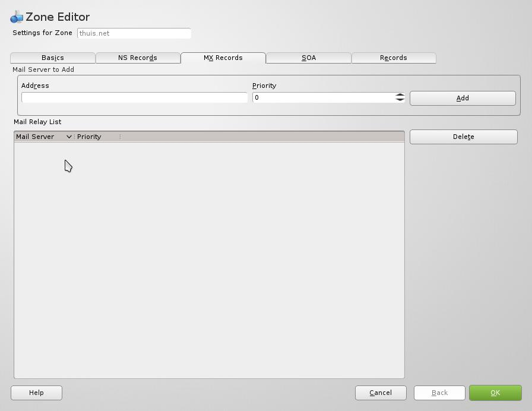Click the Zone Editor title icon

(17, 17)
